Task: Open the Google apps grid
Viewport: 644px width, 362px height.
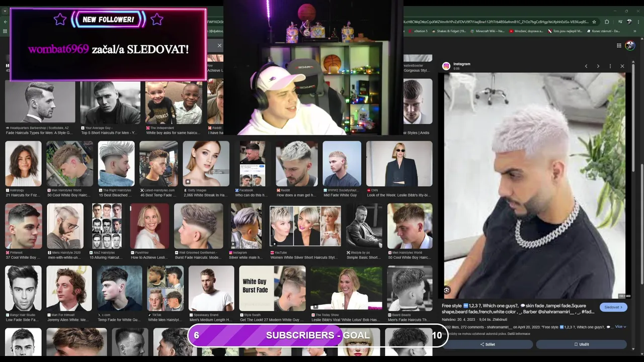Action: 619,45
